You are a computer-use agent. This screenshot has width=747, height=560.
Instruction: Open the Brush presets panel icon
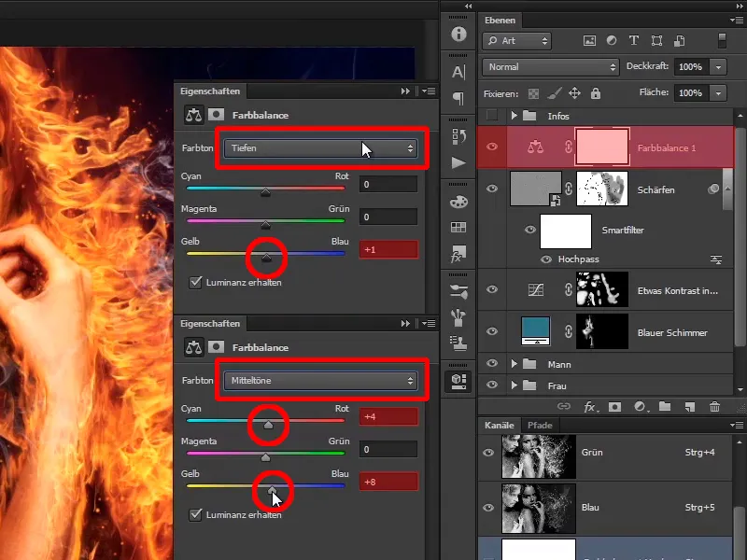458,291
